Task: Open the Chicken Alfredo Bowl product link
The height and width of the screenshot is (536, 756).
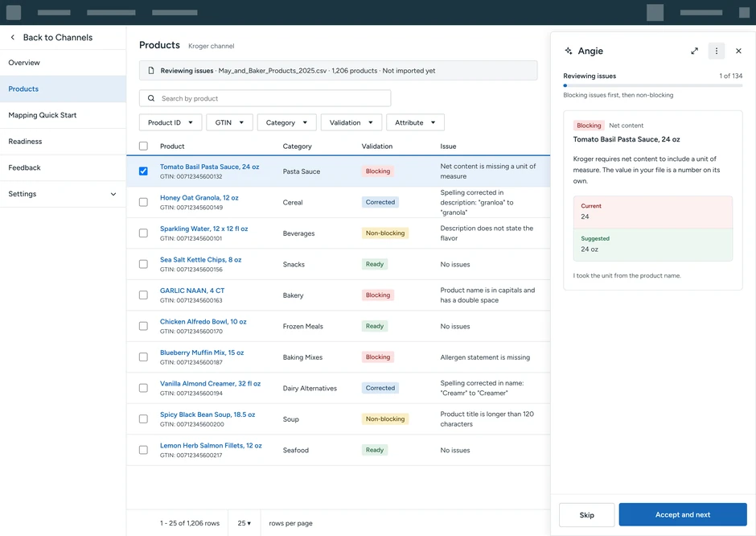Action: point(203,321)
